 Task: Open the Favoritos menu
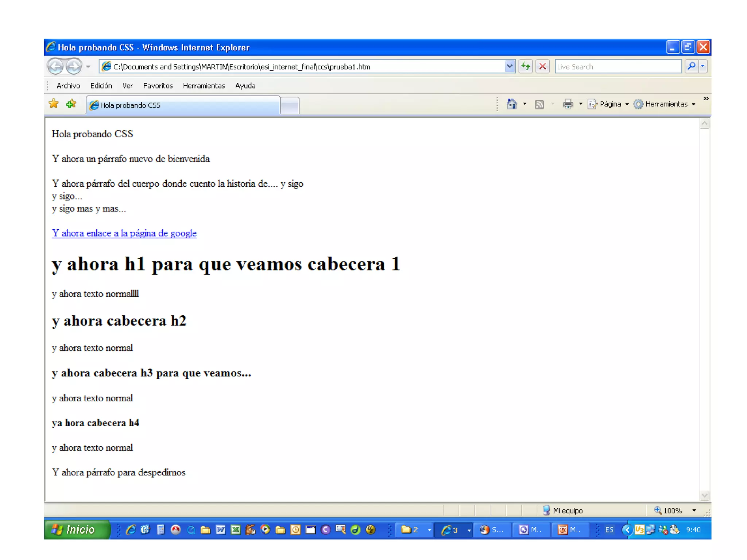pyautogui.click(x=158, y=86)
